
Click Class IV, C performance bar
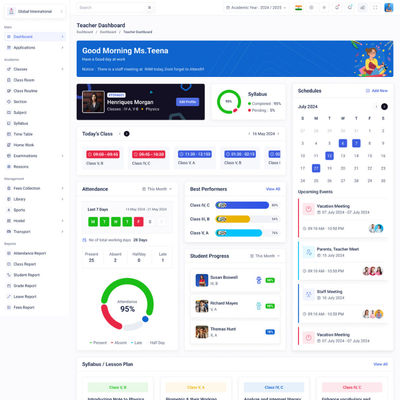click(x=242, y=205)
